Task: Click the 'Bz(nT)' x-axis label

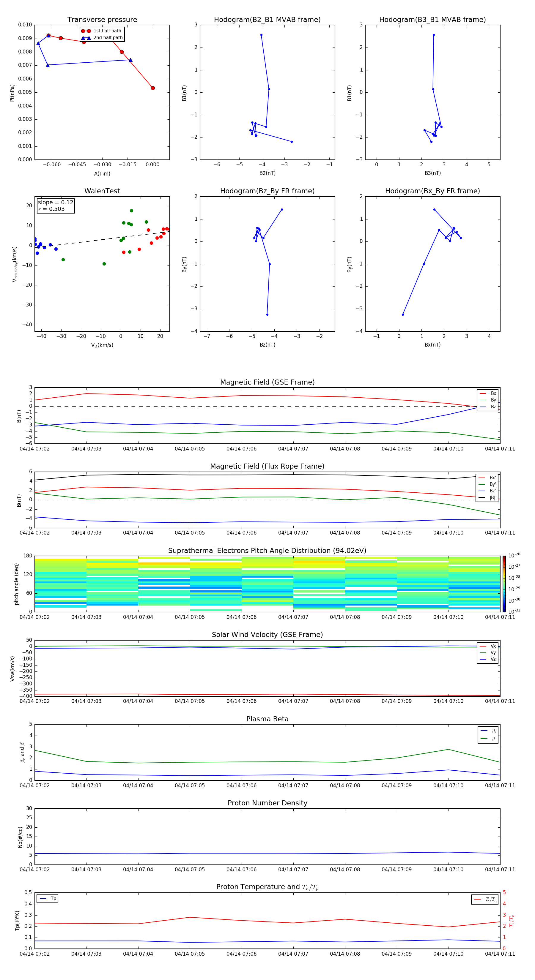Action: tap(267, 345)
